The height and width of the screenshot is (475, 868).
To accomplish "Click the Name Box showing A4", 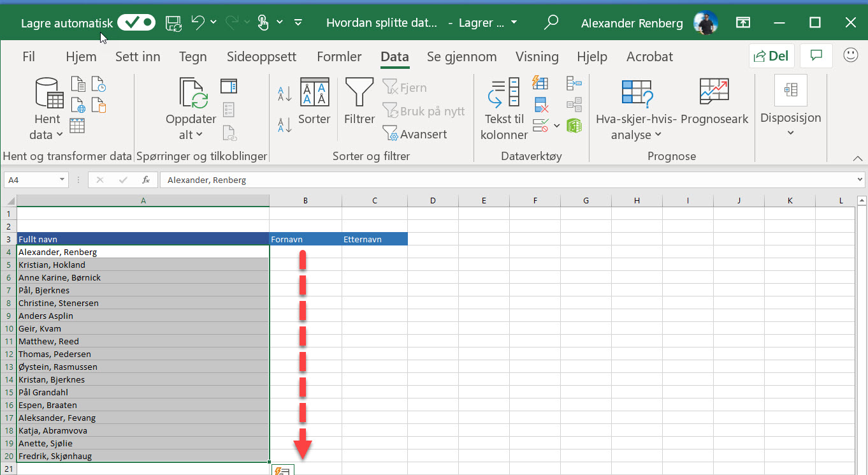I will pyautogui.click(x=31, y=180).
